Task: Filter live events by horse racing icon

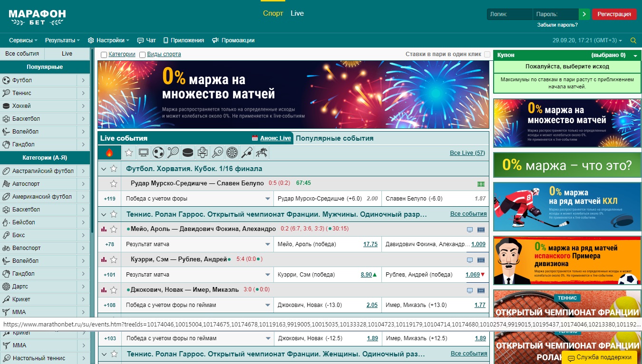Action: 262,153
